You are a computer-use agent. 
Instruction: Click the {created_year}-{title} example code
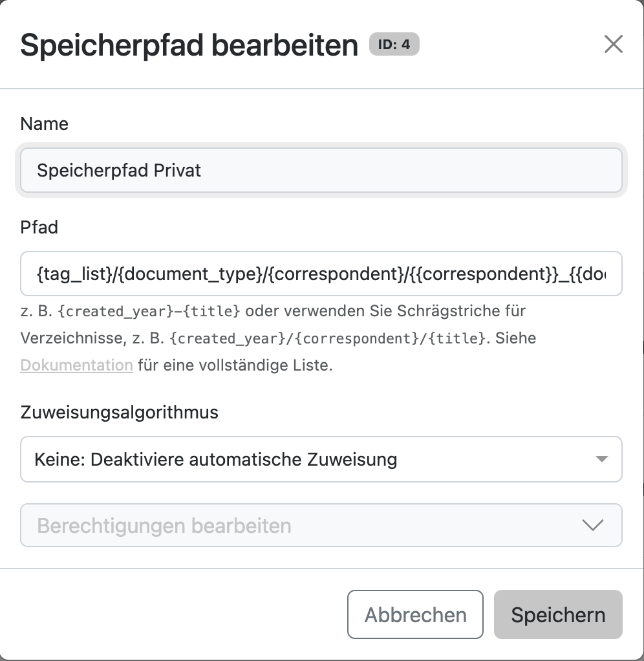(149, 311)
